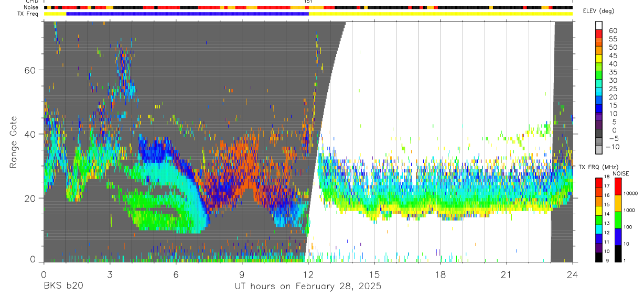Pick the black bottom segment of NOISE bar
Screen dimensions: 644x297
click(x=618, y=253)
